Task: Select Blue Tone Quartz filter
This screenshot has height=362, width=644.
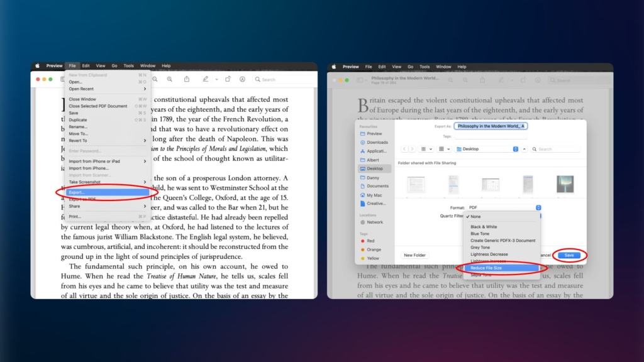Action: tap(502, 234)
